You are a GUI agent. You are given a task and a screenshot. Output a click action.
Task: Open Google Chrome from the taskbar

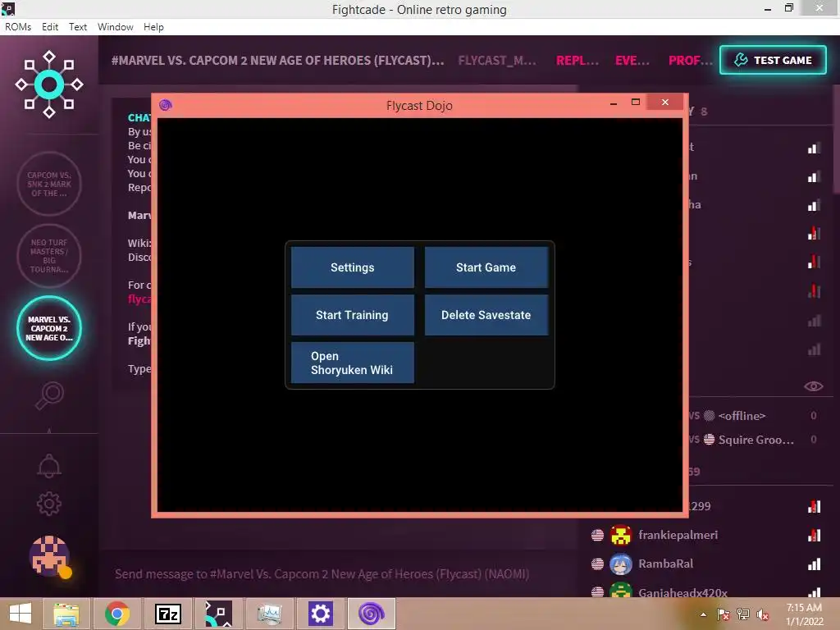(x=116, y=614)
